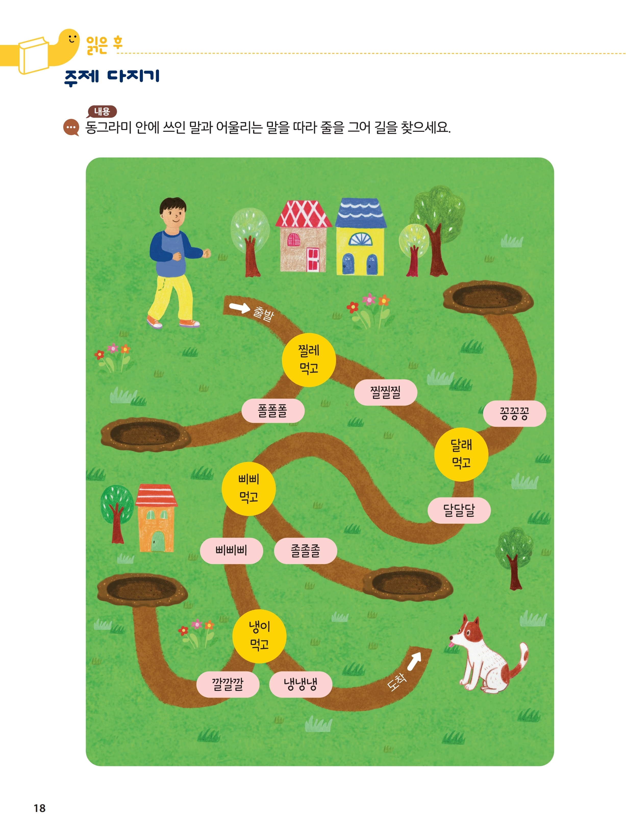The height and width of the screenshot is (840, 626).
Task: Select the yellow 삐삐 먹고 circle
Action: pos(248,488)
